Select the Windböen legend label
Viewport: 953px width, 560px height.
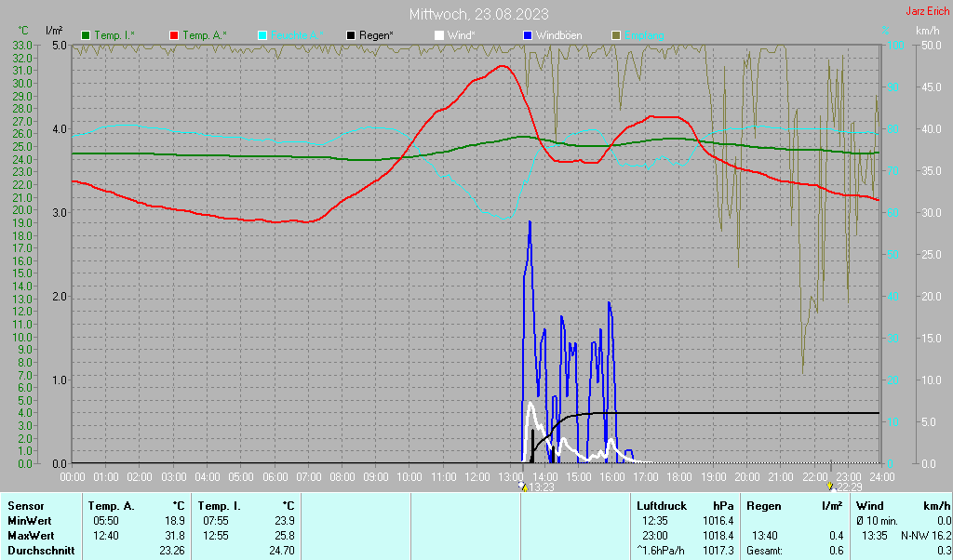tap(558, 35)
